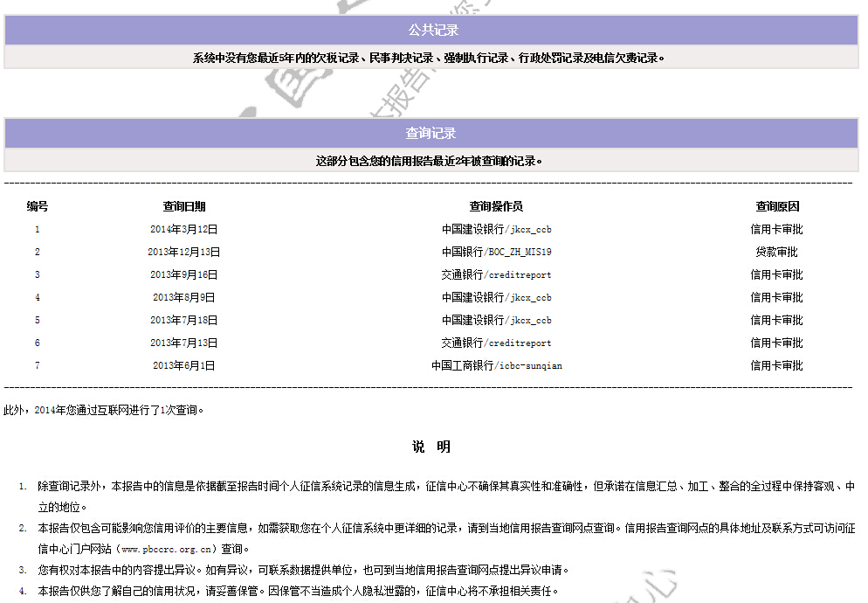
Task: Click 中国建设银行/jkcx_ccb in row 1
Action: 497,229
